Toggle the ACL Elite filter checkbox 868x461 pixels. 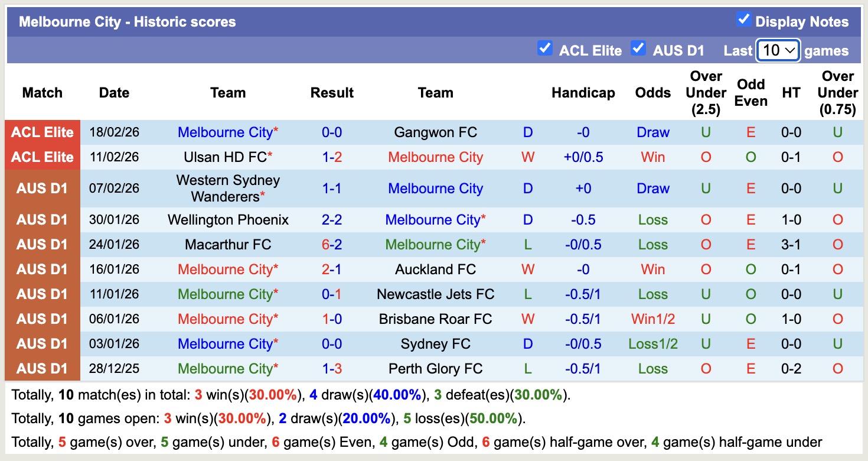coord(544,50)
